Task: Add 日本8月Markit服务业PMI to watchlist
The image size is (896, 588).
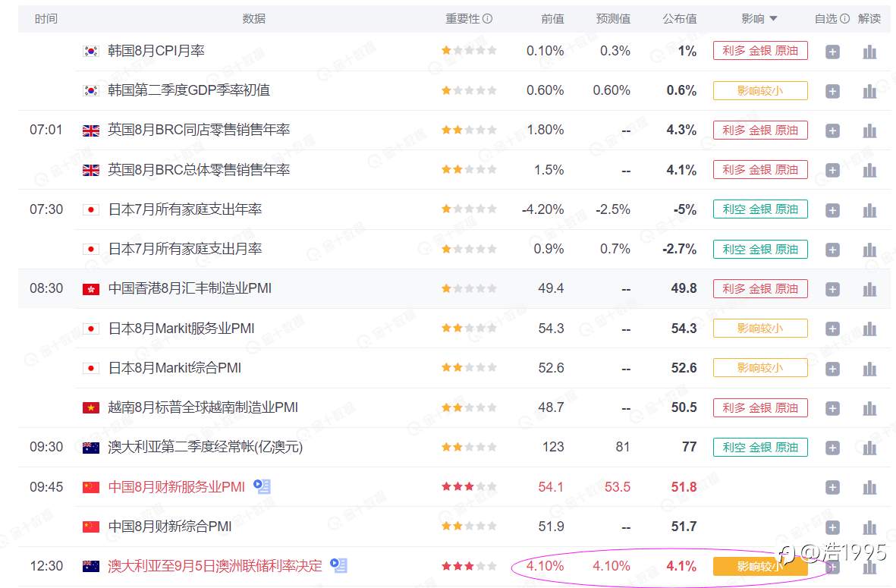Action: point(832,329)
